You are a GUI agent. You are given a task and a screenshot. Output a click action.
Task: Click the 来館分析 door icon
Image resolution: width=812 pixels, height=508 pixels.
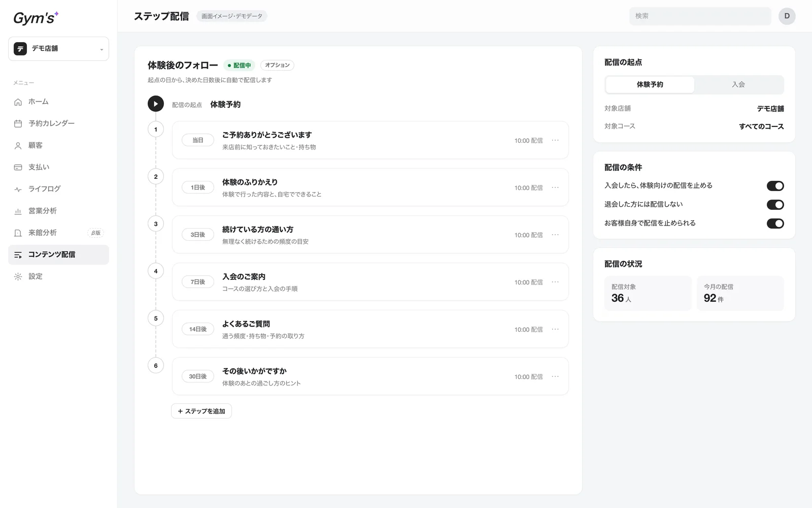click(18, 233)
